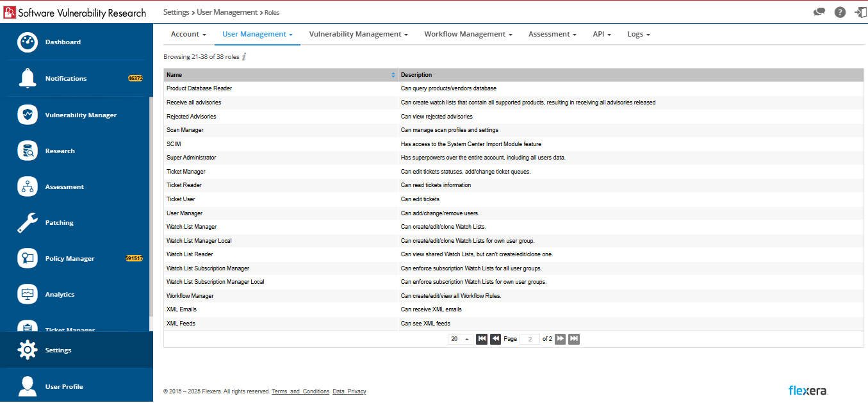The height and width of the screenshot is (403, 868).
Task: Click the next page arrow button
Action: click(x=560, y=339)
